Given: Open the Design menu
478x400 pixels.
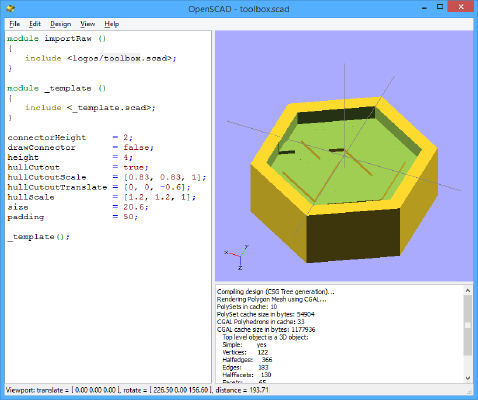Looking at the screenshot, I should [60, 24].
